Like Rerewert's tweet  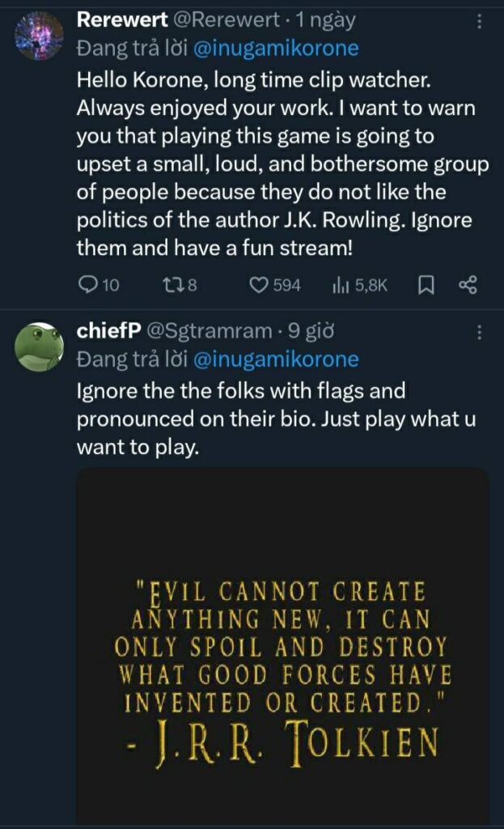[259, 285]
